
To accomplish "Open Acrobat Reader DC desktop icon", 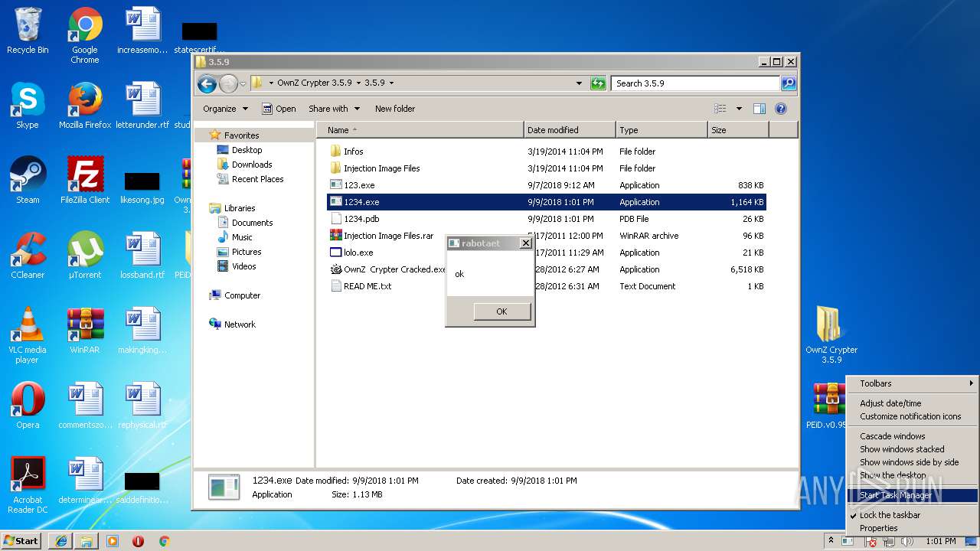I will click(x=28, y=485).
